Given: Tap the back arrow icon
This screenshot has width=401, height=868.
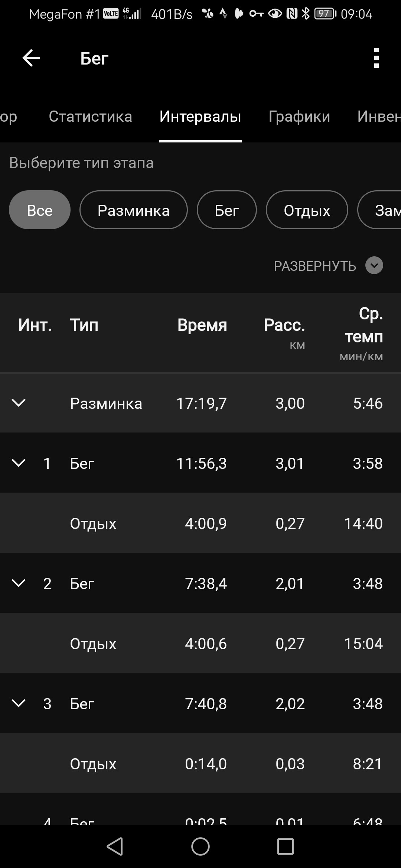Looking at the screenshot, I should coord(31,58).
